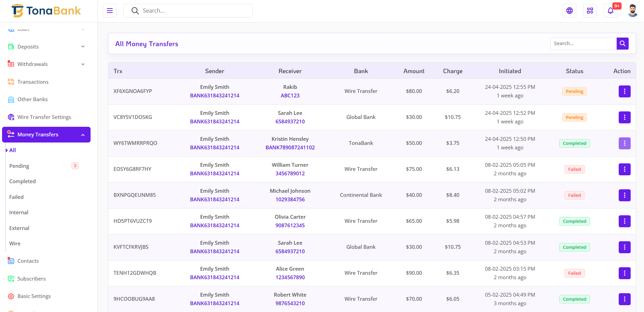Click the user profile avatar
The width and height of the screenshot is (644, 312).
[632, 11]
